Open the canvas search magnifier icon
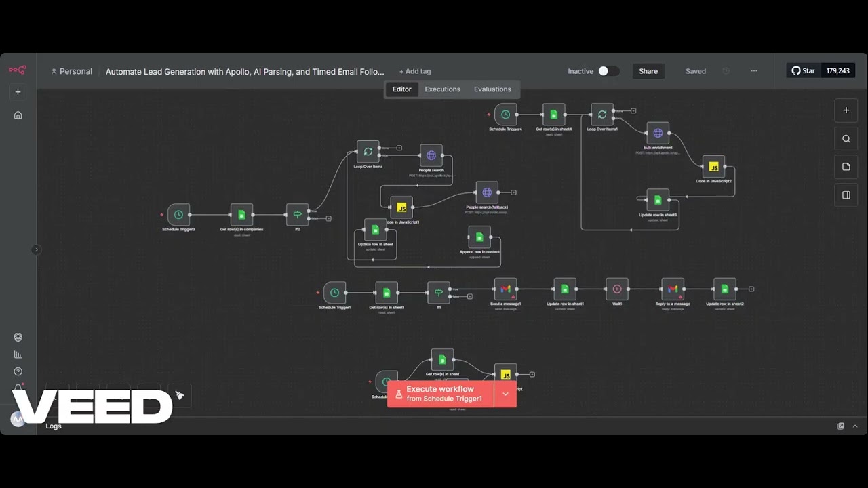The image size is (868, 488). (x=846, y=139)
